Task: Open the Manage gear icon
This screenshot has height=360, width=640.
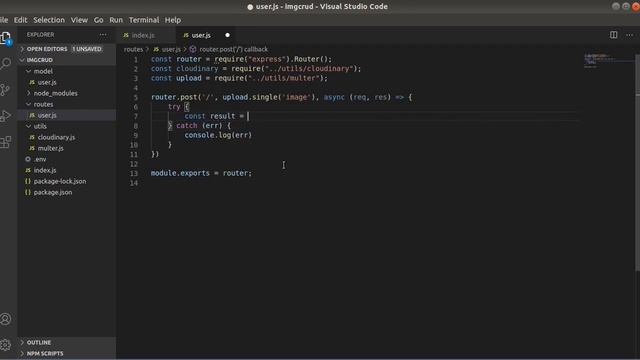Action: (6, 345)
